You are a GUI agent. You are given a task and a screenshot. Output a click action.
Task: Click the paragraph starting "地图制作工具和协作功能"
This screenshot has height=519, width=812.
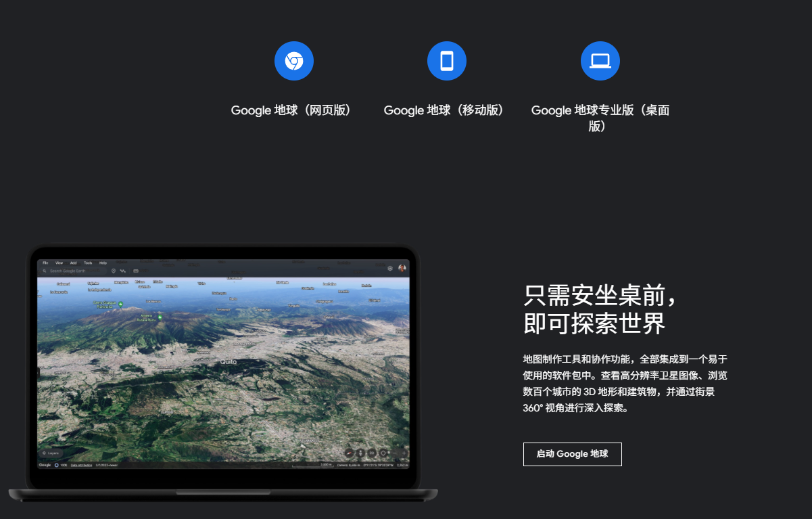[625, 384]
